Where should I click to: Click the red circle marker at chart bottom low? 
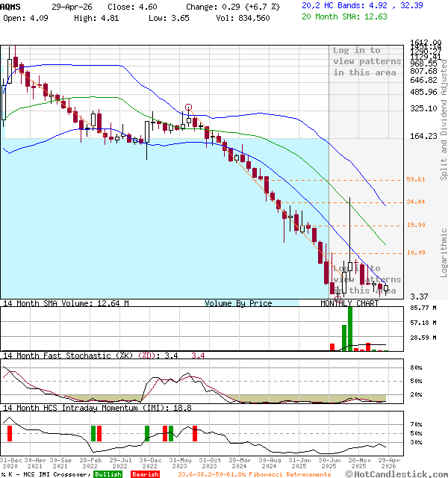point(337,297)
